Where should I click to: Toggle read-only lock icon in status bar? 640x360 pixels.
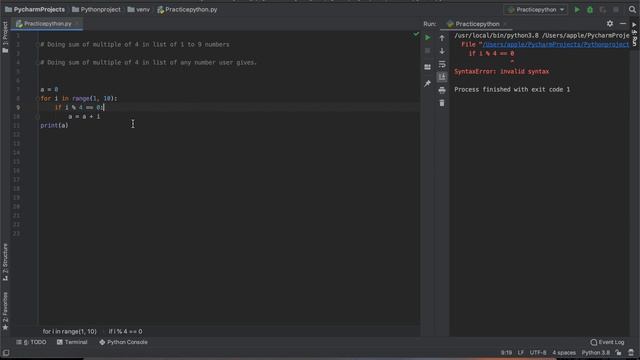pyautogui.click(x=619, y=353)
